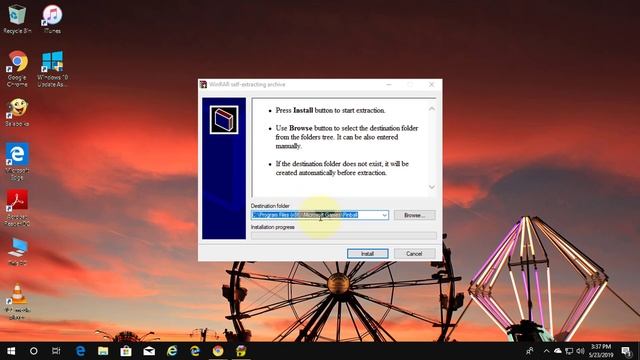Viewport: 640px width, 360px height.
Task: Open the volume speaker icon
Action: point(580,351)
